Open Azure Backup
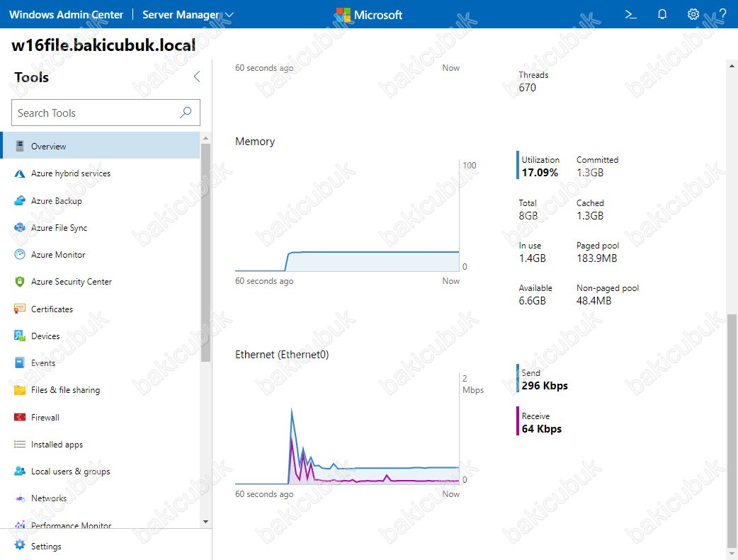 [x=101, y=201]
